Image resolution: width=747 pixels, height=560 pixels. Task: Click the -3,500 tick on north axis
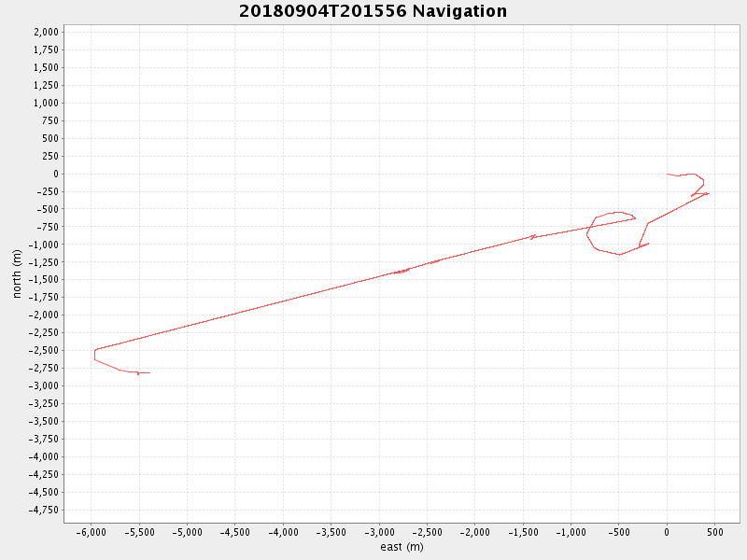[x=43, y=421]
